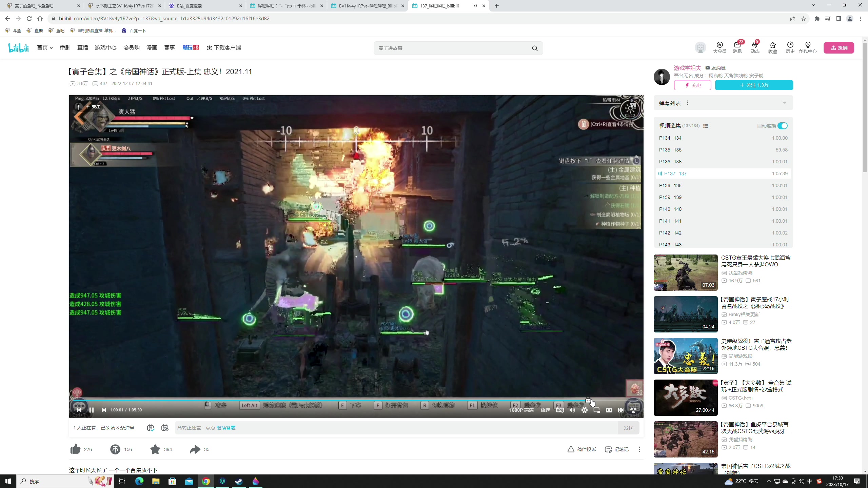
Task: Open 倍速 playback speed menu
Action: pyautogui.click(x=545, y=410)
